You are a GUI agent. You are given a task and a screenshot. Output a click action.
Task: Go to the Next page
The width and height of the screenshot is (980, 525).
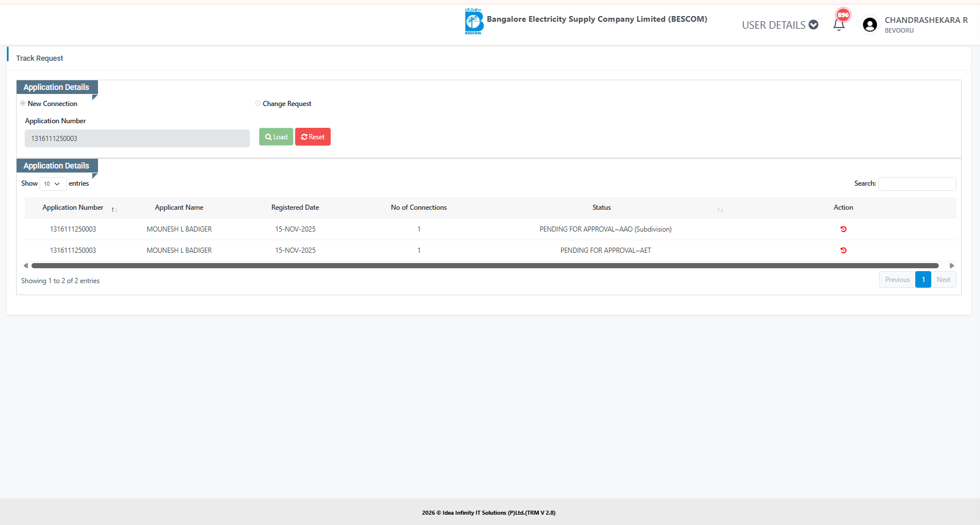click(943, 280)
